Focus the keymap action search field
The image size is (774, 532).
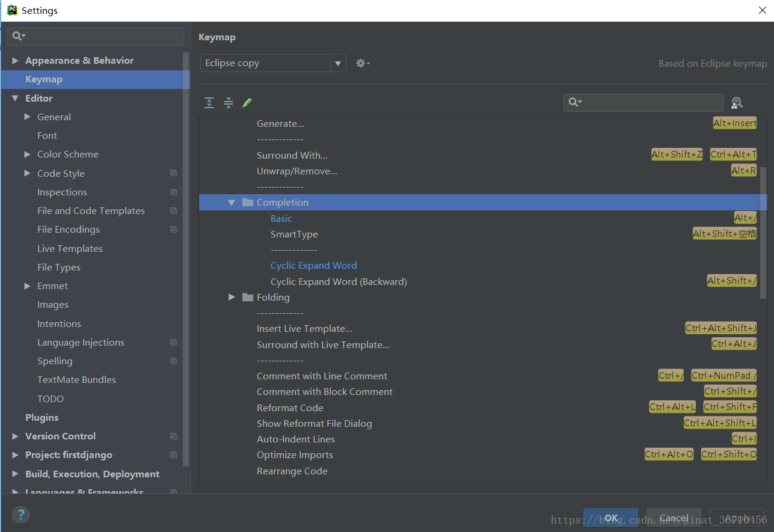click(x=643, y=103)
